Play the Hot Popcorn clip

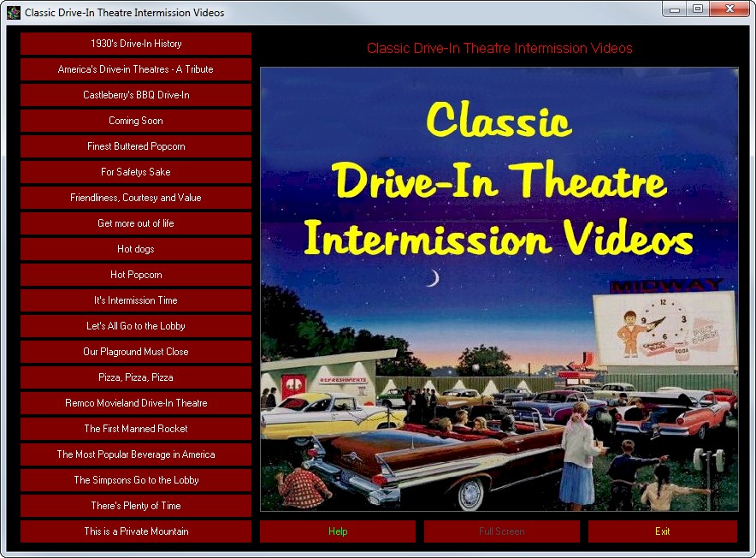(136, 275)
